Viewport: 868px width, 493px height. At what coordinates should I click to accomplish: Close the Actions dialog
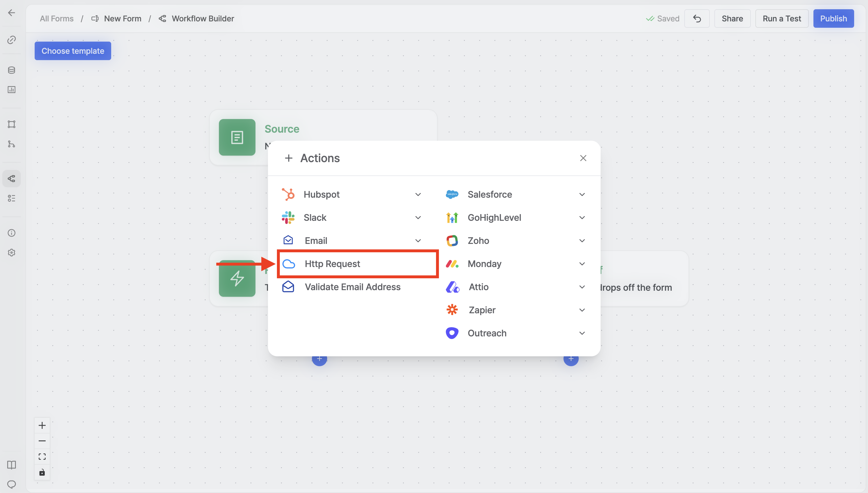(583, 158)
